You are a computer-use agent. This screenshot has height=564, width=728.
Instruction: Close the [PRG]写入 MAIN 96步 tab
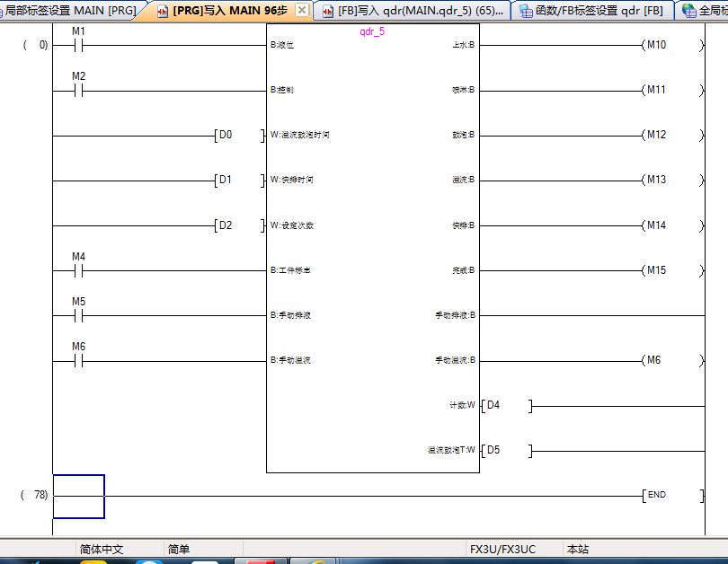[302, 10]
